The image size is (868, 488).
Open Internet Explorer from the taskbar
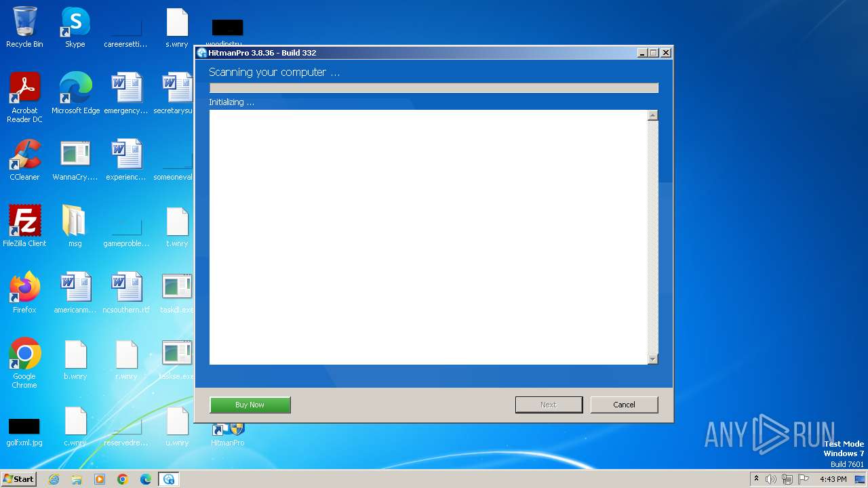(x=54, y=479)
